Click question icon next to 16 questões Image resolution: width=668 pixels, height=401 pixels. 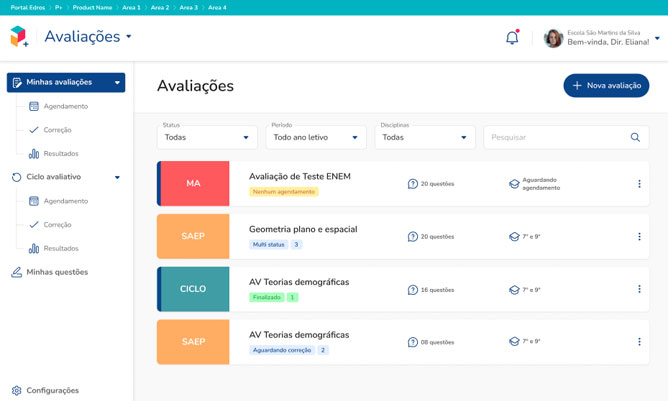coord(412,290)
